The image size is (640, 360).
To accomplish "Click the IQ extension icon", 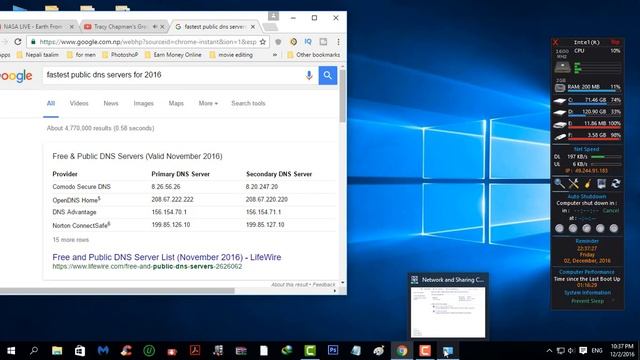I will point(308,42).
